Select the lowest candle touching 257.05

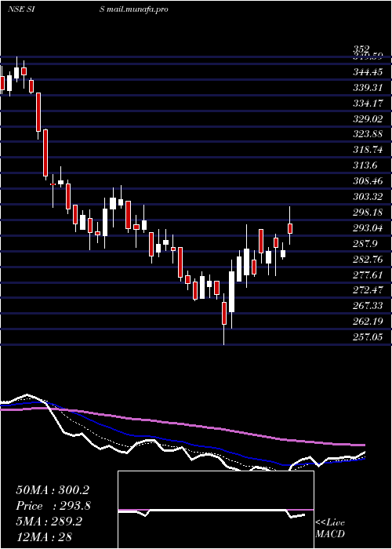pyautogui.click(x=224, y=314)
